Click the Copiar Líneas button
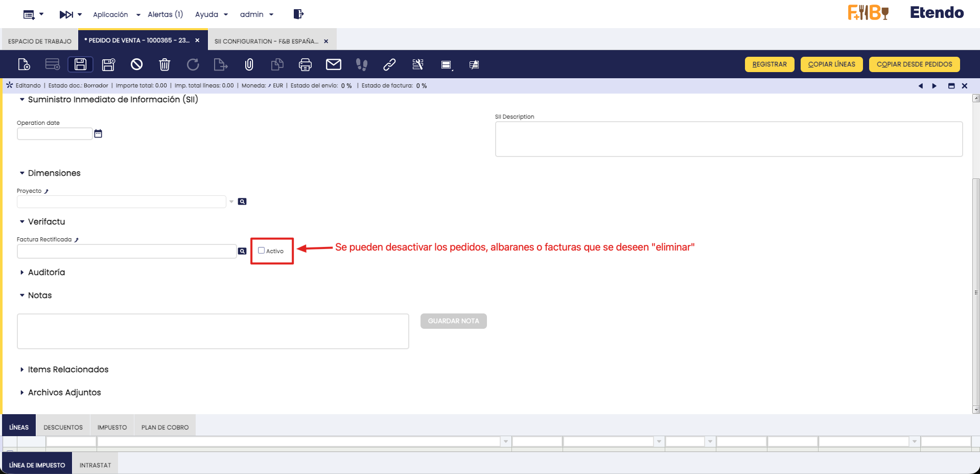 pyautogui.click(x=831, y=64)
